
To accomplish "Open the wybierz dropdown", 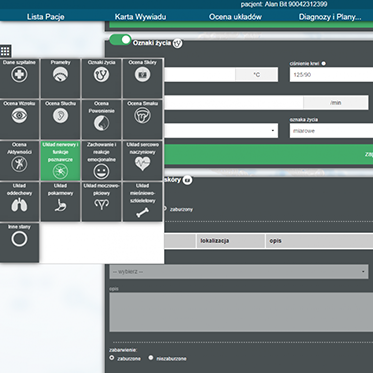I will (239, 272).
